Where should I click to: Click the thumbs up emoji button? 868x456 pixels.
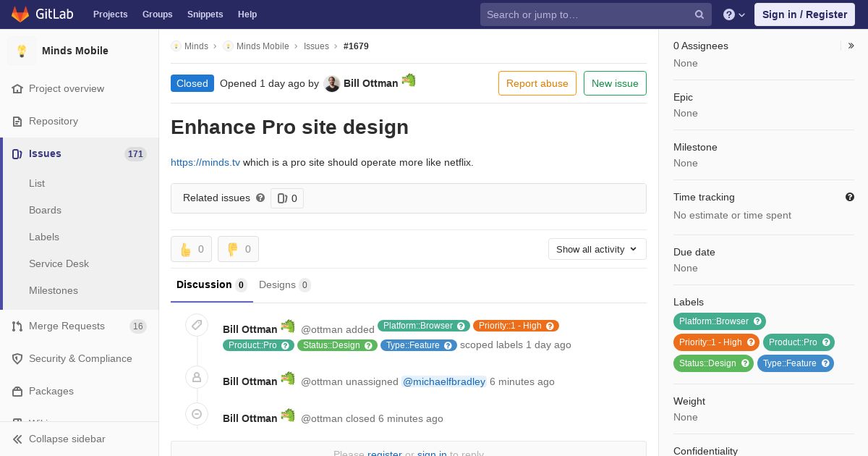coord(191,249)
